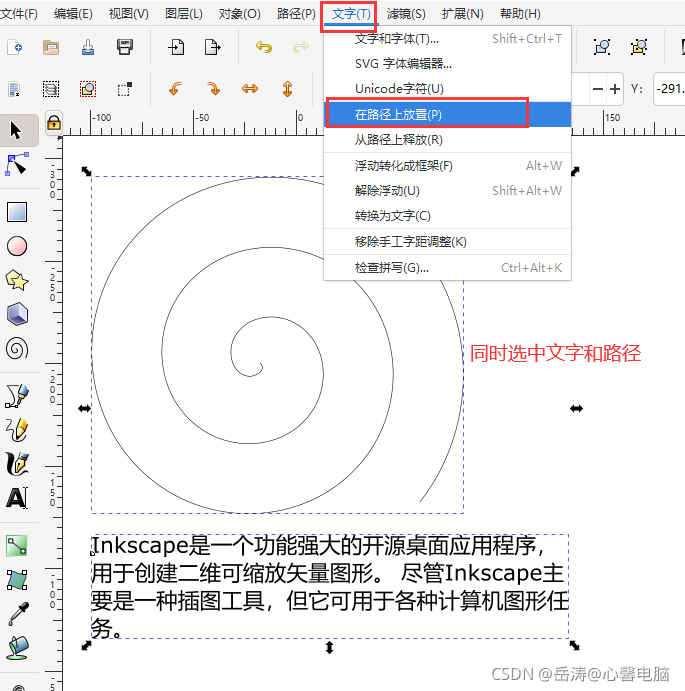The height and width of the screenshot is (691, 685).
Task: Choose 移除手工字距调整(K) entry
Action: tap(447, 241)
